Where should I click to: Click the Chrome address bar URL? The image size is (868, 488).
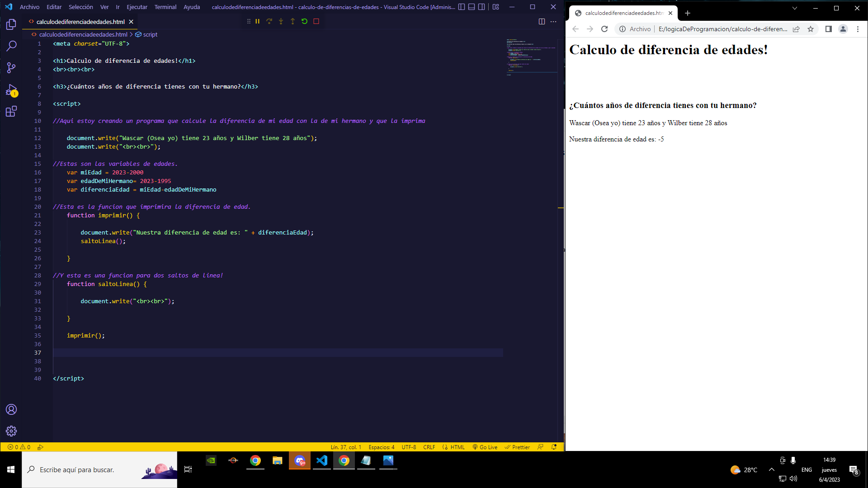coord(722,29)
